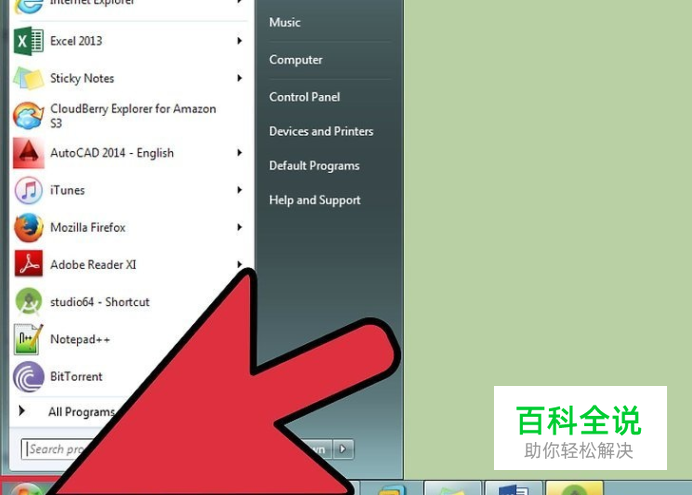Open Computer from Start menu
The height and width of the screenshot is (495, 692).
(296, 60)
